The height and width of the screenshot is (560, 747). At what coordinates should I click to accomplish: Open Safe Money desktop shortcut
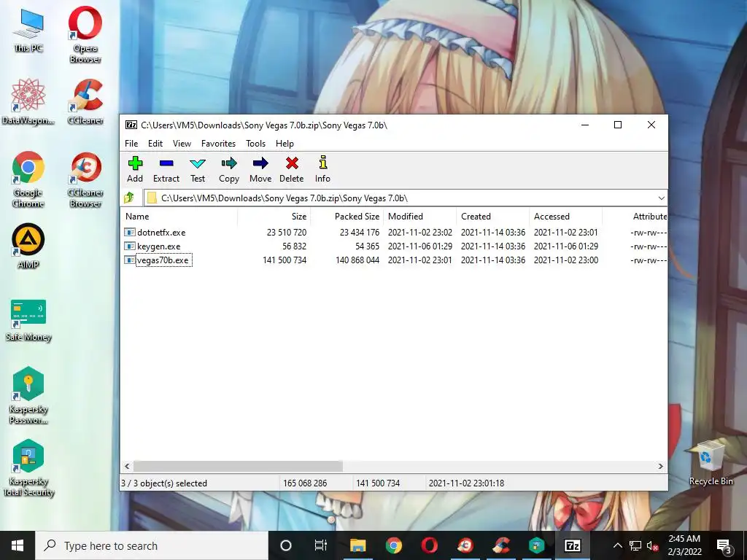[x=28, y=320]
